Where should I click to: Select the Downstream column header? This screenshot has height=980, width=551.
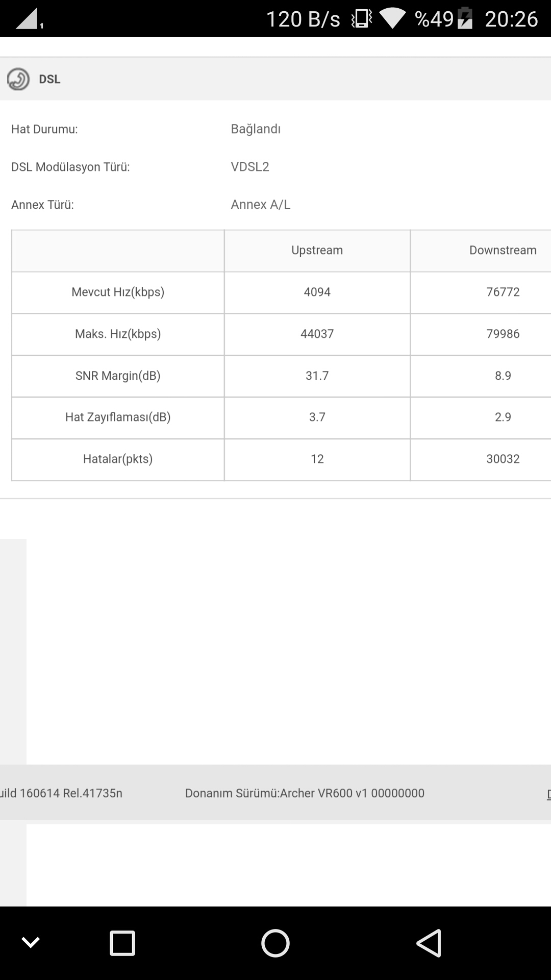tap(503, 250)
